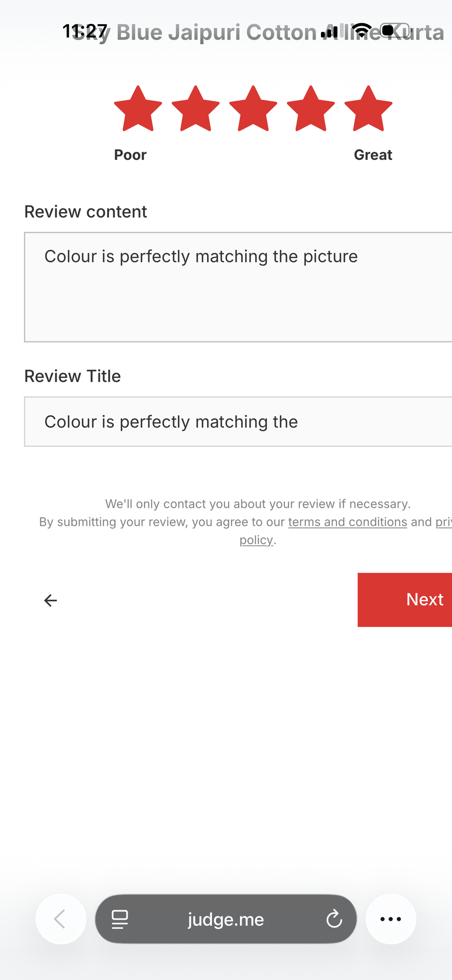Focus the Review Title input field
This screenshot has height=980, width=452.
pyautogui.click(x=238, y=422)
